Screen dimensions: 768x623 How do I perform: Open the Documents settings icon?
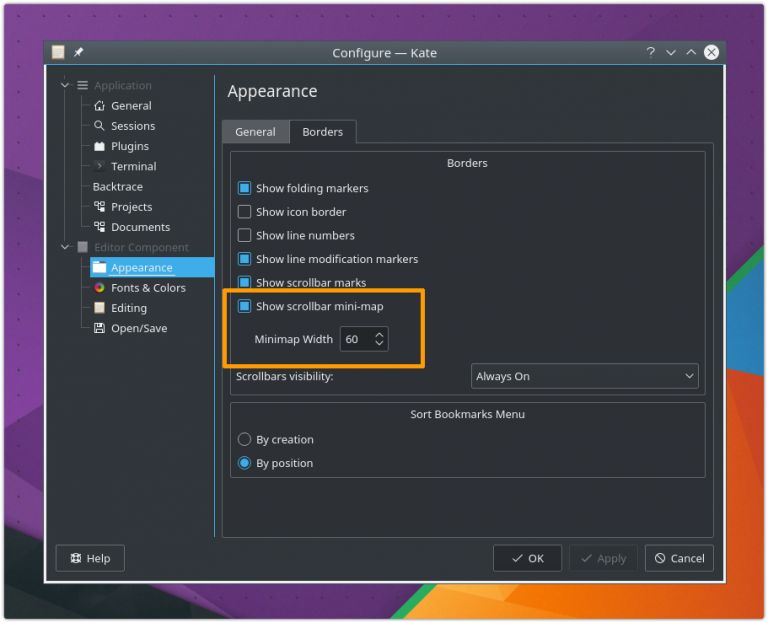[x=99, y=227]
